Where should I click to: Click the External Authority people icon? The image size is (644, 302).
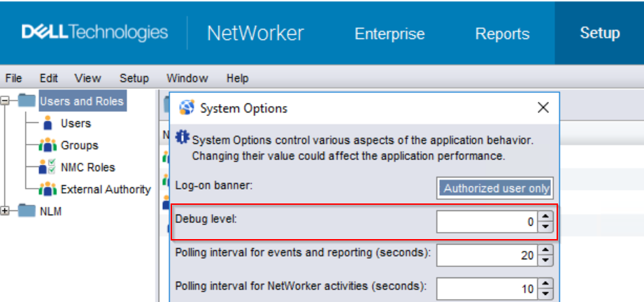[48, 189]
